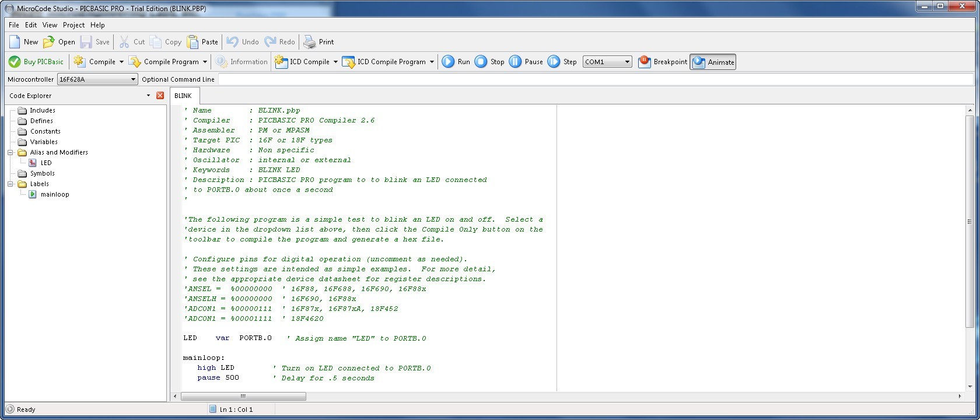This screenshot has width=980, height=420.
Task: Open a file with Open icon
Action: (49, 42)
